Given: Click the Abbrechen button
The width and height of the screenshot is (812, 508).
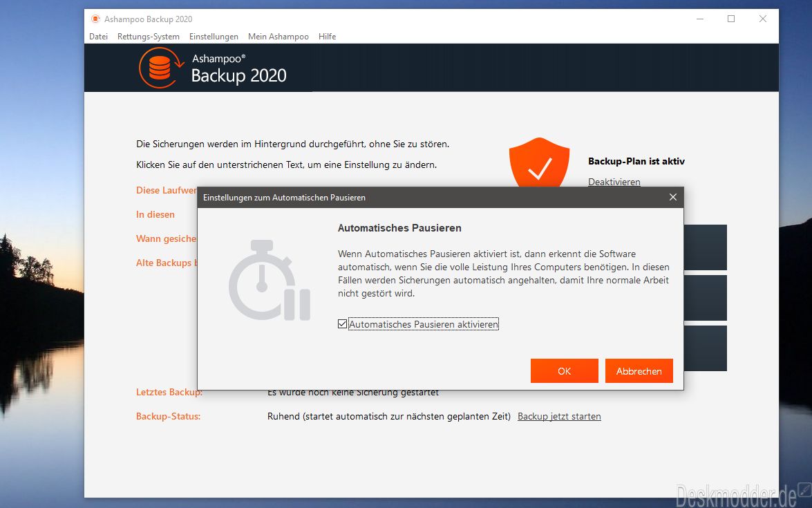Looking at the screenshot, I should click(x=639, y=370).
